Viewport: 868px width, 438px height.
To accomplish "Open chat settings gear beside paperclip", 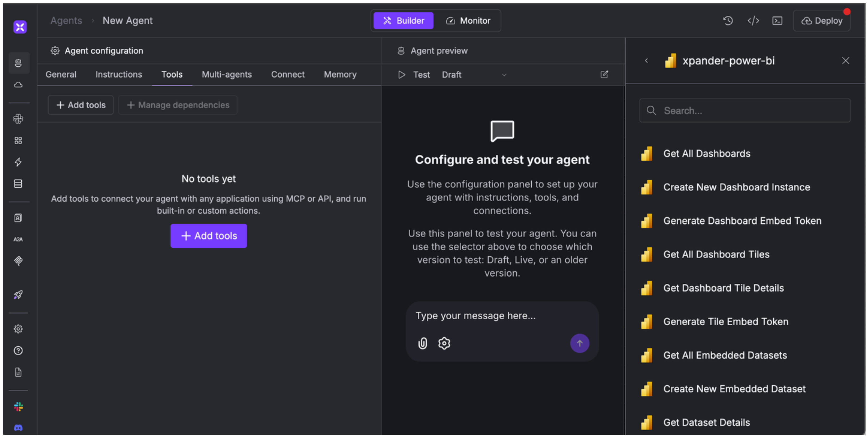I will click(444, 343).
